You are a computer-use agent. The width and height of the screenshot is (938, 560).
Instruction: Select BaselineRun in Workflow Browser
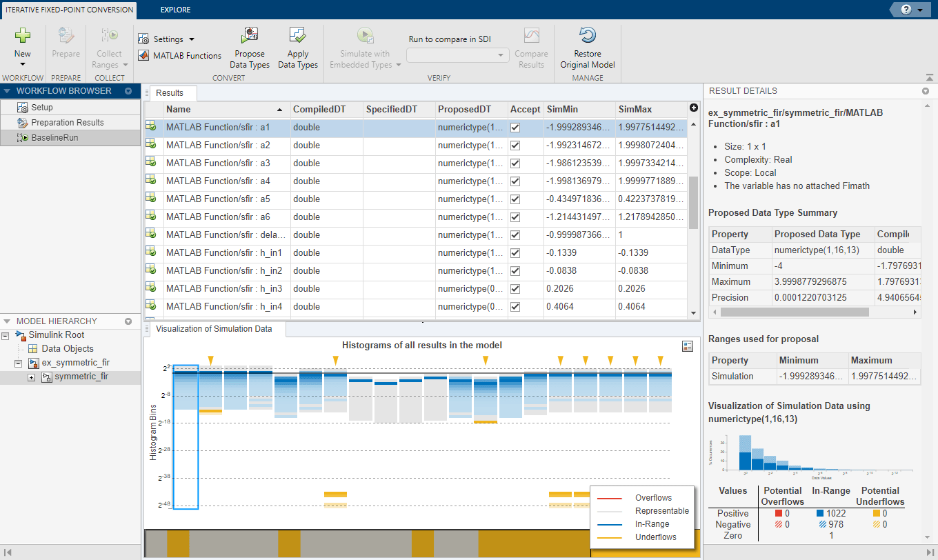(54, 138)
